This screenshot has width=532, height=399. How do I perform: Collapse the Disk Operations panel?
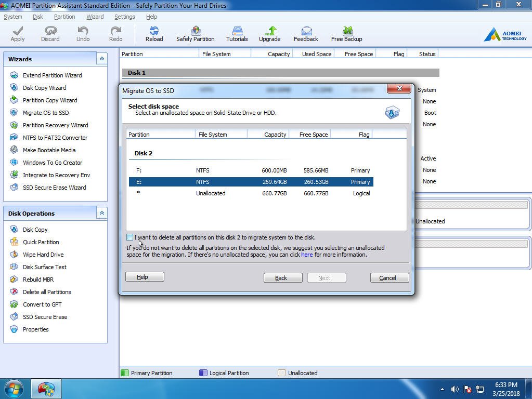[x=102, y=213]
